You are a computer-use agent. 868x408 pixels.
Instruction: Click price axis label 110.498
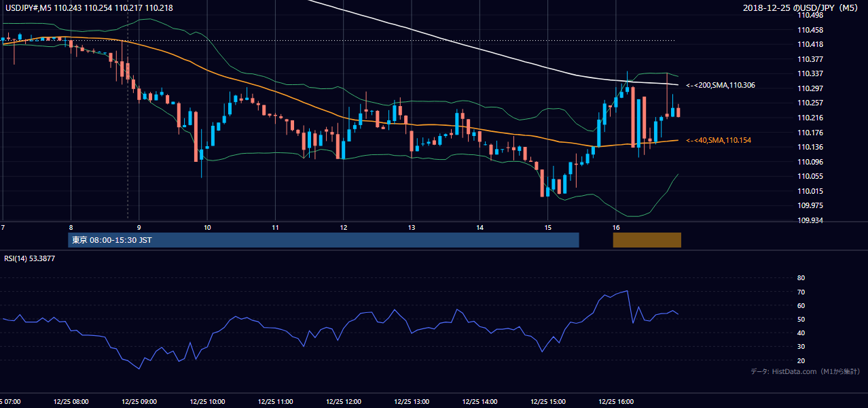click(x=810, y=15)
